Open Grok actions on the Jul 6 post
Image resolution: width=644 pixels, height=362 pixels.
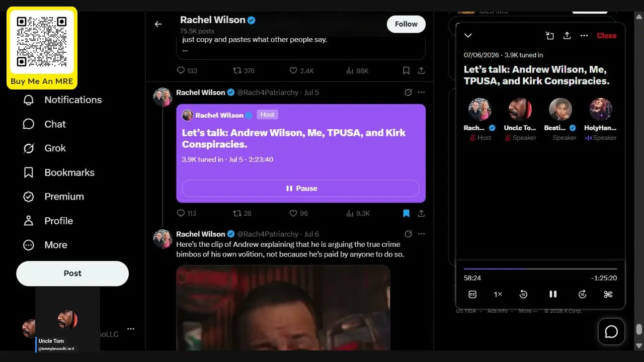[408, 234]
